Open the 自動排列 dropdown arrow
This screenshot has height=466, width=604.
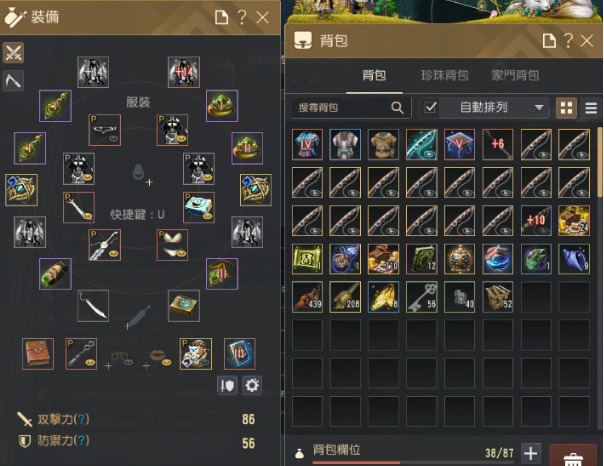tap(539, 107)
